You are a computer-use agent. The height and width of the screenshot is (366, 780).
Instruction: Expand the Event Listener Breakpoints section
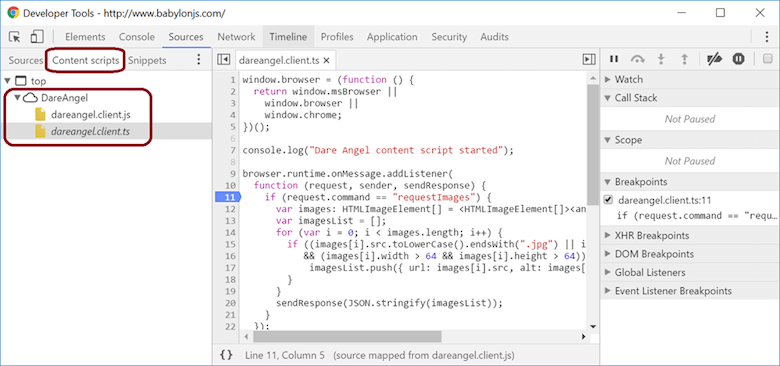(x=607, y=291)
